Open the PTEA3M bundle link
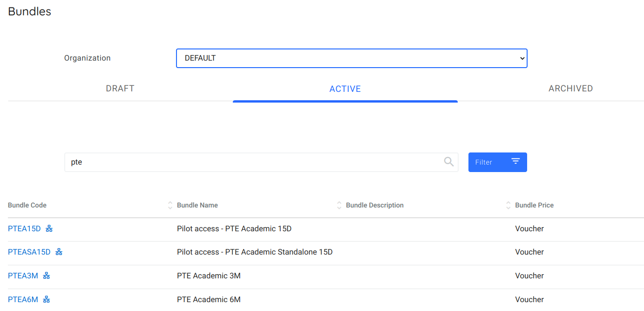 (23, 276)
